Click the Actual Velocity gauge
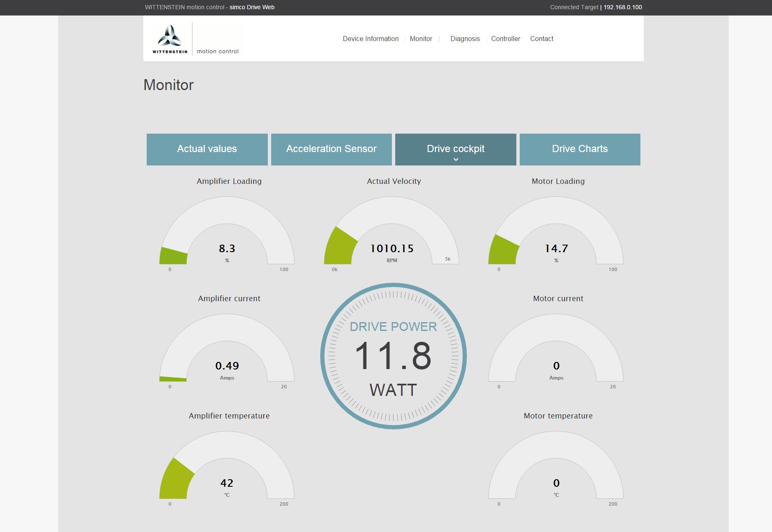This screenshot has width=772, height=532. tap(391, 235)
